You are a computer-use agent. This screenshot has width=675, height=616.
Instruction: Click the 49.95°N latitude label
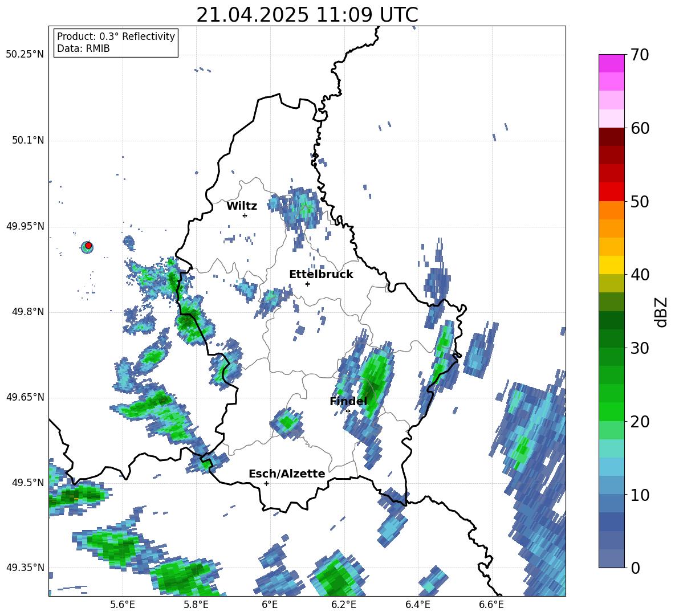pos(25,226)
